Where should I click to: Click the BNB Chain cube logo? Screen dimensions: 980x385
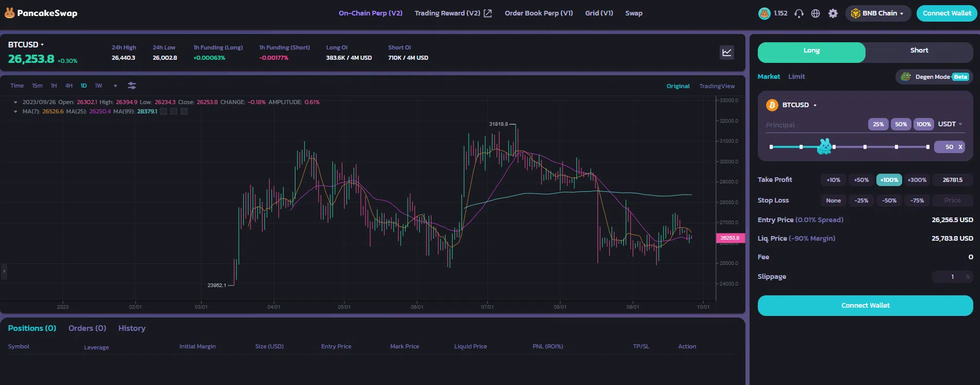[x=855, y=13]
